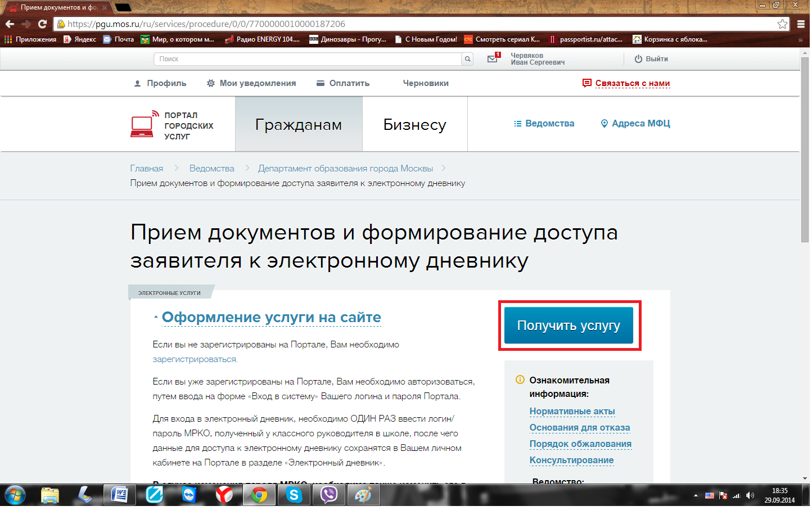Click the зарегистрироваться link
The width and height of the screenshot is (812, 515).
pos(195,360)
